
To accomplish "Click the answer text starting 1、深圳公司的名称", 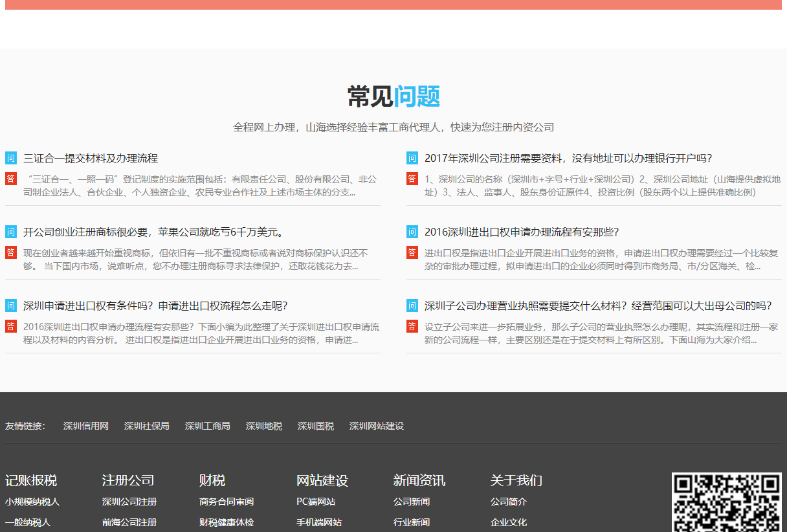I will pyautogui.click(x=603, y=186).
